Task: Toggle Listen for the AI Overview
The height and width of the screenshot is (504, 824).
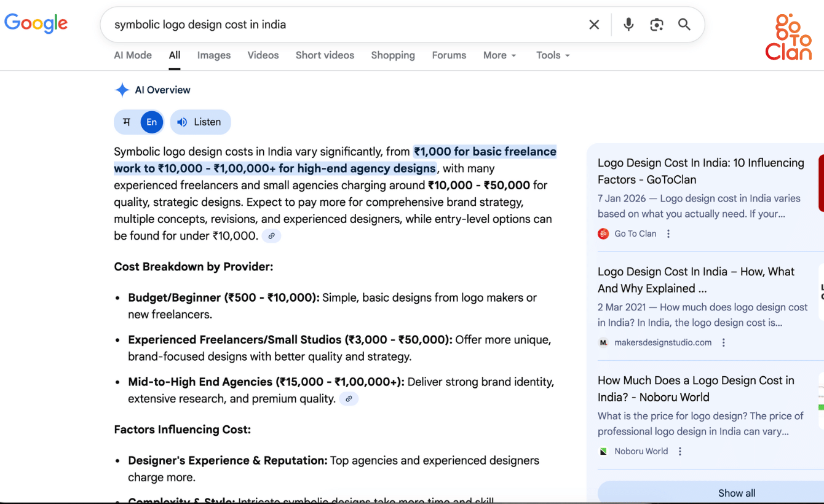Action: point(200,122)
